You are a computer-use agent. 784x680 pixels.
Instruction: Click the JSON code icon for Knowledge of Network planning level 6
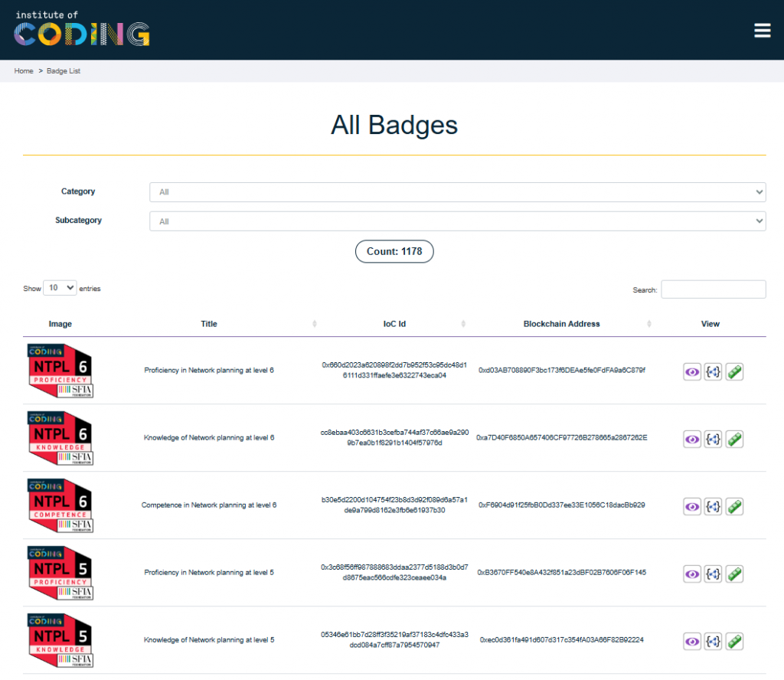click(x=713, y=439)
